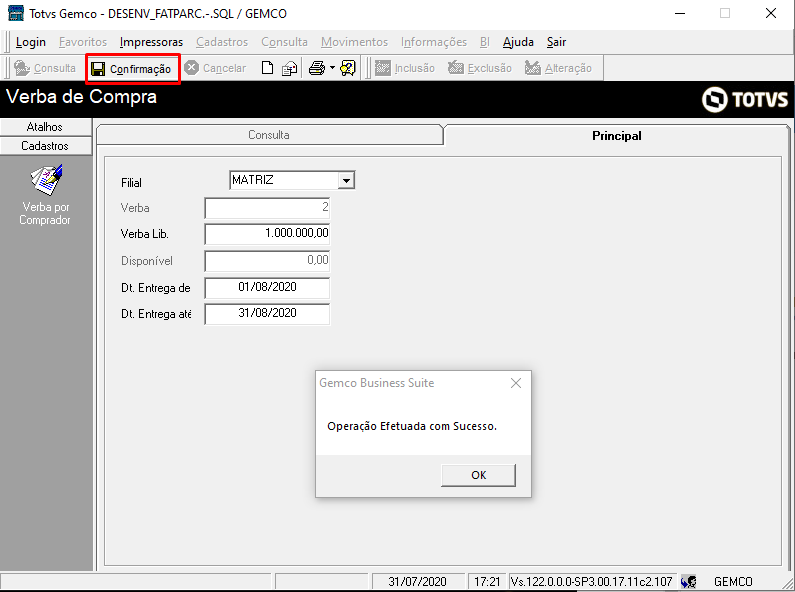Click the Confirmação save button
Screen dimensions: 795x592
click(133, 68)
